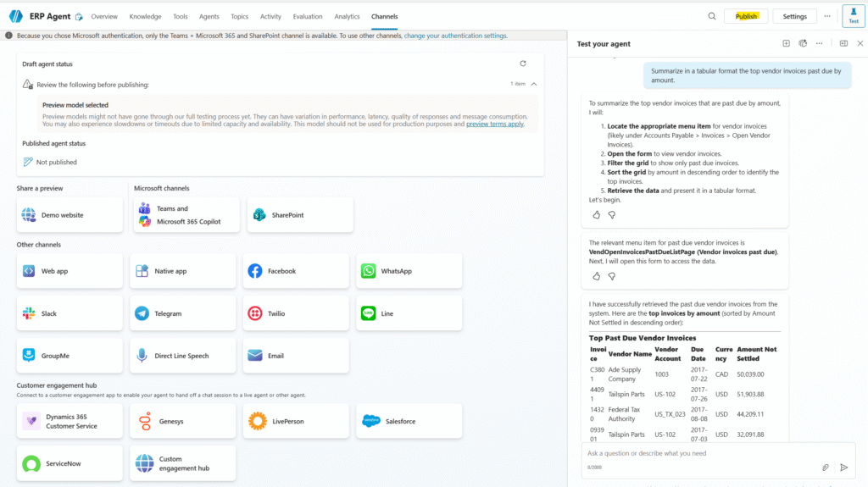
Task: Click the refresh icon in Draft agent status
Action: point(523,64)
